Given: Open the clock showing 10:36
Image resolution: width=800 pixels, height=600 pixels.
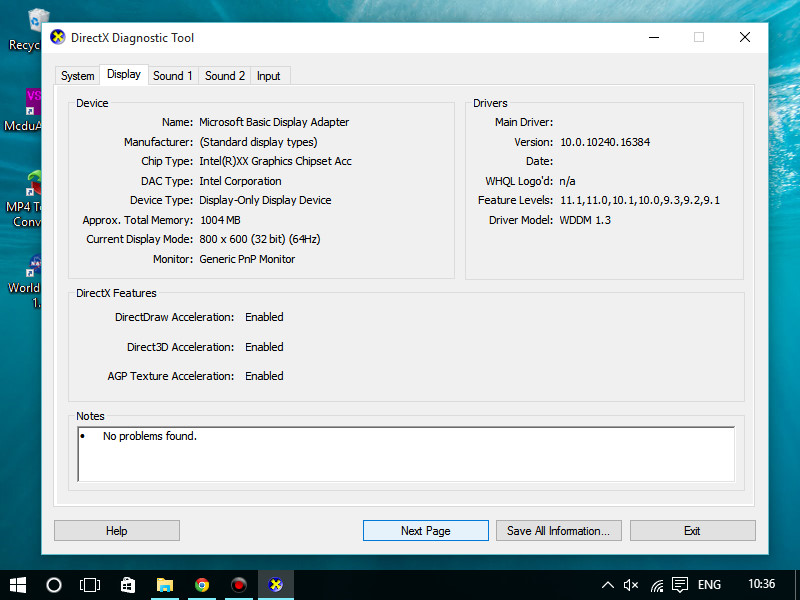Looking at the screenshot, I should coord(761,584).
